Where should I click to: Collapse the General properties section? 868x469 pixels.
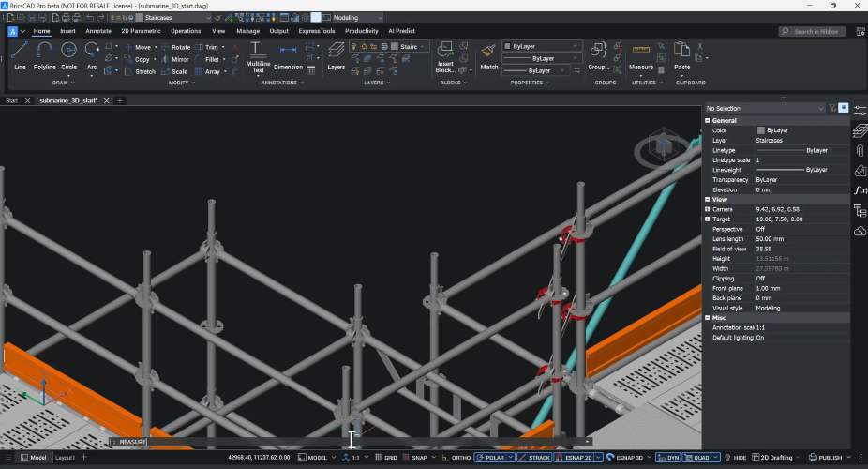(x=708, y=121)
